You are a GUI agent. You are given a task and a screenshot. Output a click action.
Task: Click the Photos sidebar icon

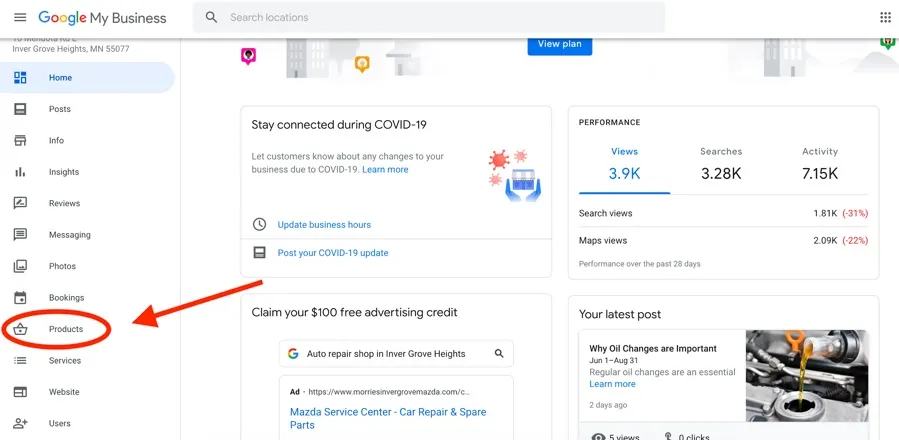pos(20,266)
